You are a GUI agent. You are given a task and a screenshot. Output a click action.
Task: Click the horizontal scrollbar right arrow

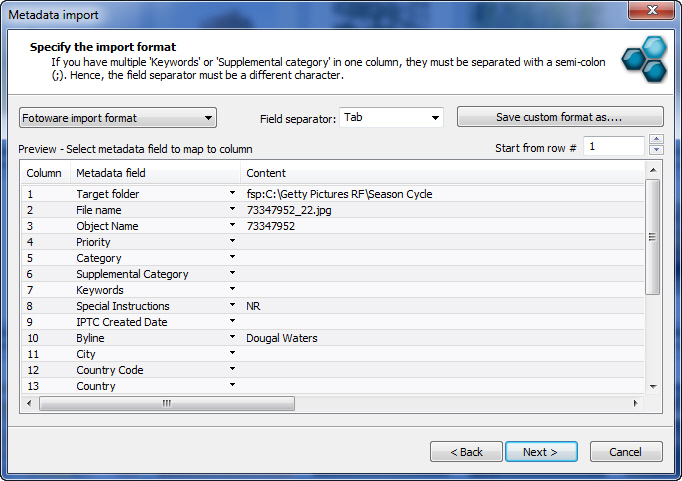click(x=634, y=404)
